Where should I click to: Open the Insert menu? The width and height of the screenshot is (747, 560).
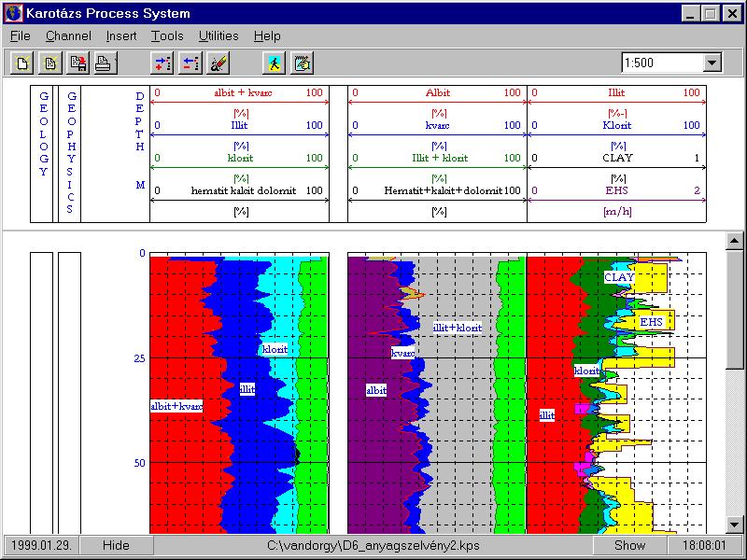121,36
